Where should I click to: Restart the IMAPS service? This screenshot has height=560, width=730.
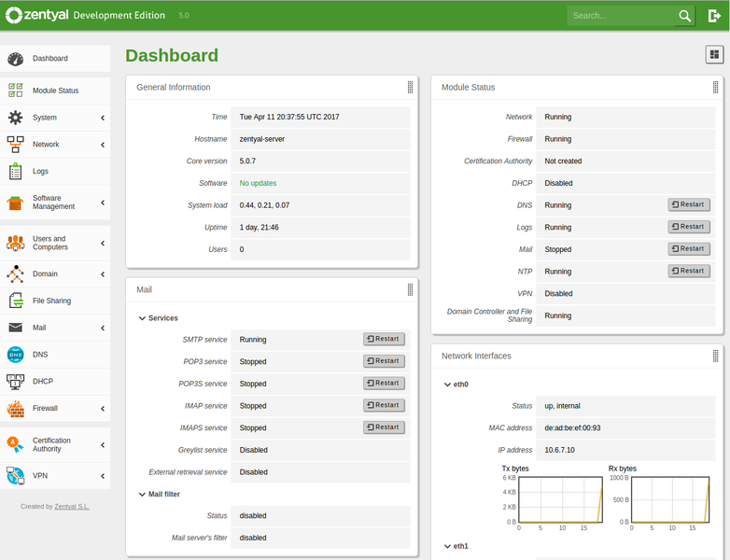click(384, 427)
